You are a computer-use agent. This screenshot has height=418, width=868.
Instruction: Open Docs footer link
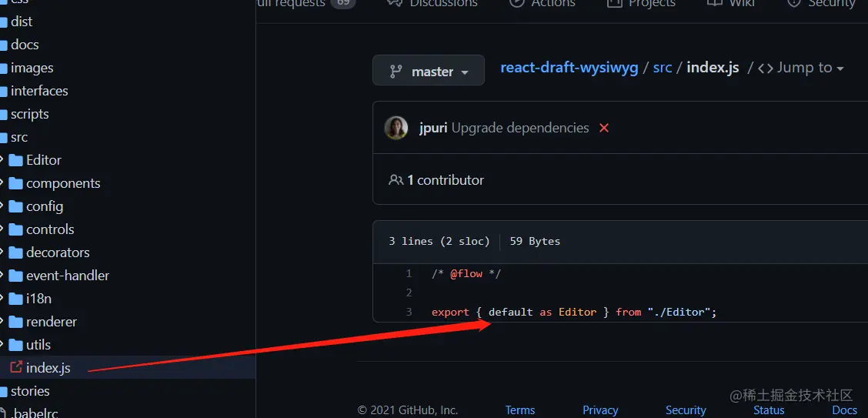pos(844,410)
